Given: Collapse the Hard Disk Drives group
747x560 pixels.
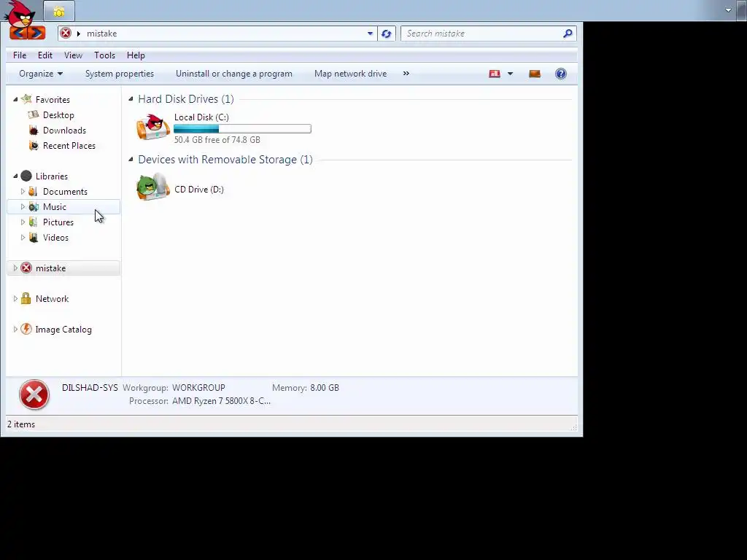Looking at the screenshot, I should click(131, 98).
